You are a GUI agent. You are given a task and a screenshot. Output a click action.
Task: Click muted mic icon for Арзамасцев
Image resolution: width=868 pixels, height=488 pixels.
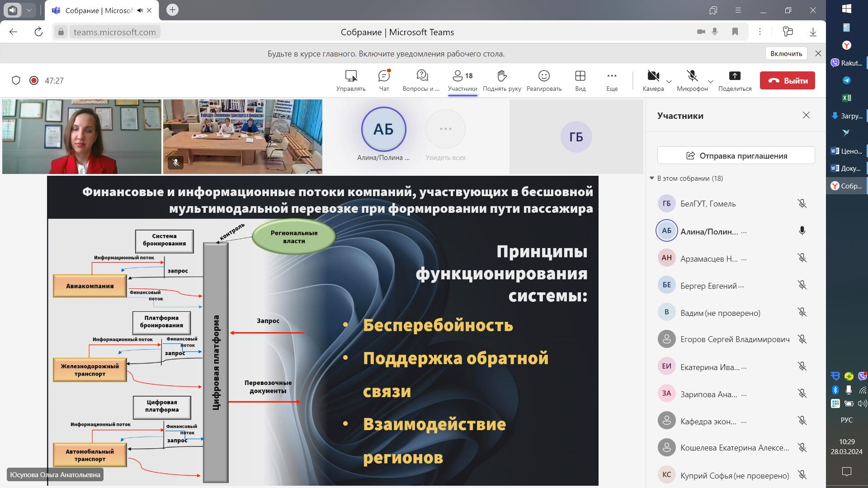(802, 258)
